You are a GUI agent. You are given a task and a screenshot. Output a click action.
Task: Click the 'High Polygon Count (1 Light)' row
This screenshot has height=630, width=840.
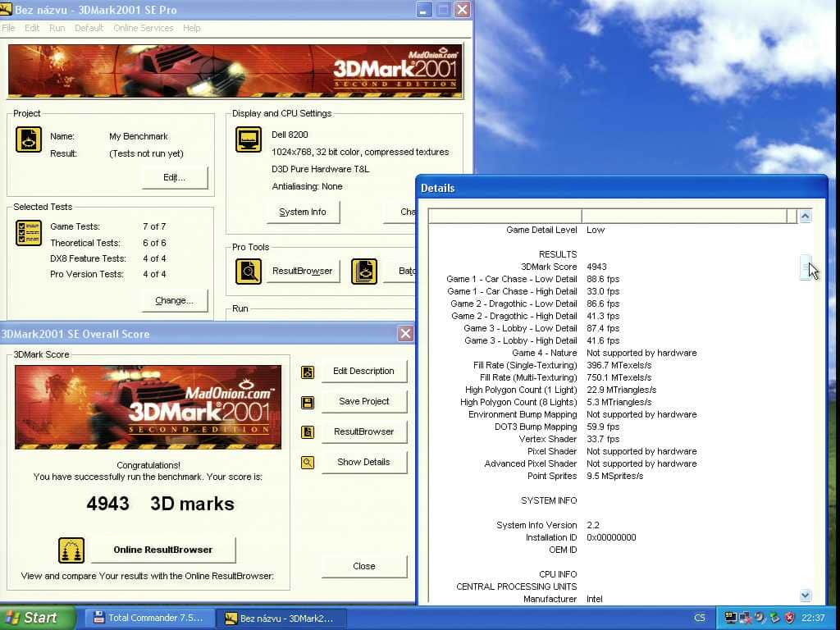pyautogui.click(x=613, y=390)
